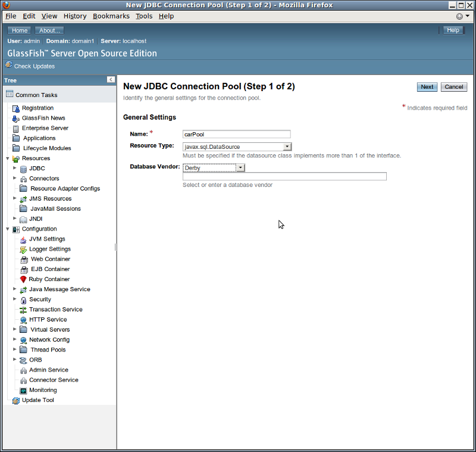Click the Web Container icon
Viewport: 476px width, 452px height.
coord(24,260)
